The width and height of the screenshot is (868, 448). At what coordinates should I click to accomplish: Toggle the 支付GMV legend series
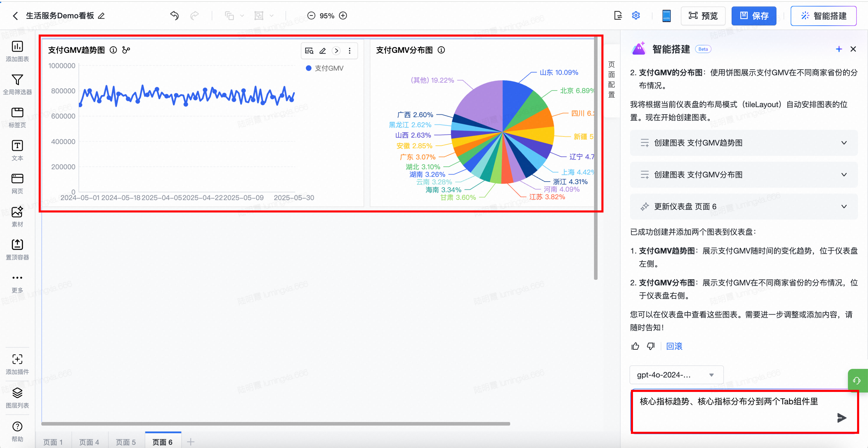(324, 68)
